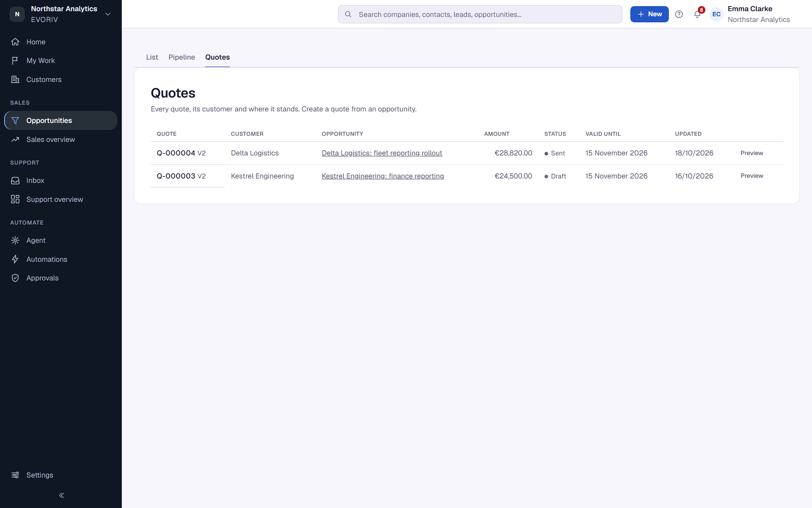Expand the Northstar Analytics workspace switcher chevron
812x508 pixels.
tap(108, 14)
